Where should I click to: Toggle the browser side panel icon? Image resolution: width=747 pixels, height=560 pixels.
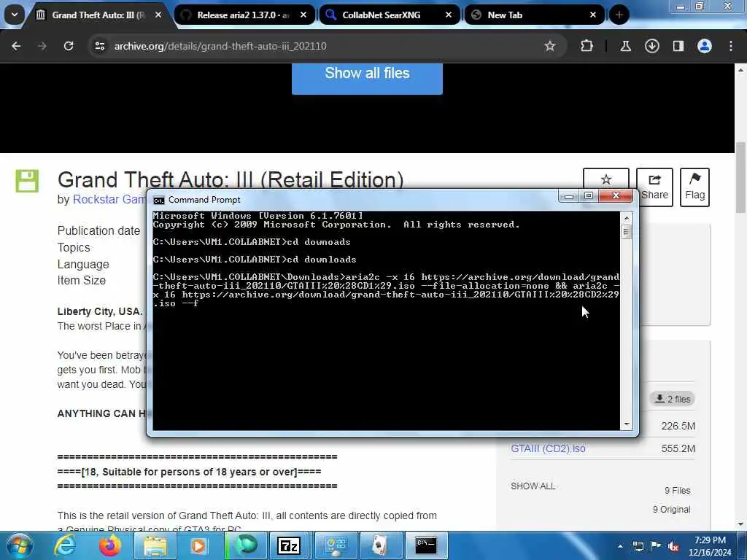pyautogui.click(x=678, y=46)
